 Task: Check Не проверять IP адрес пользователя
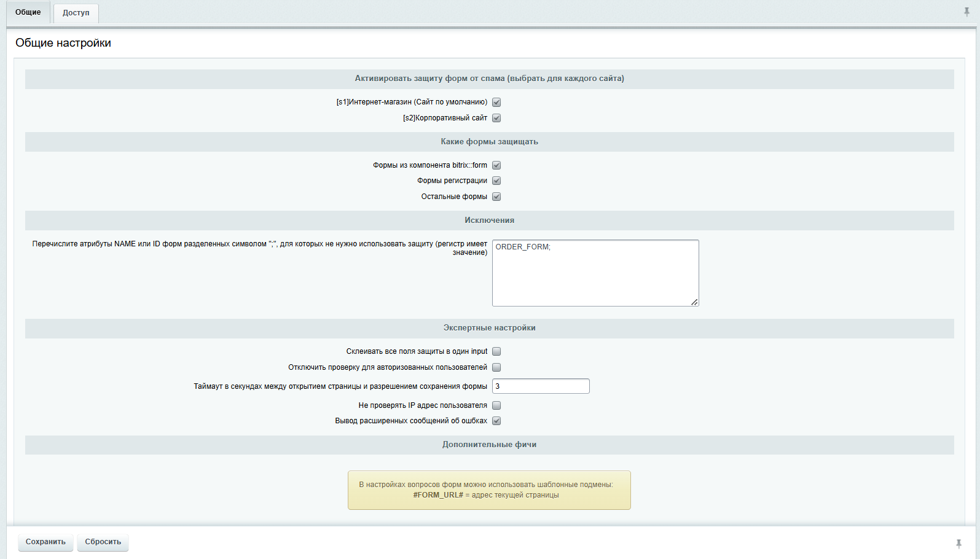(x=496, y=405)
